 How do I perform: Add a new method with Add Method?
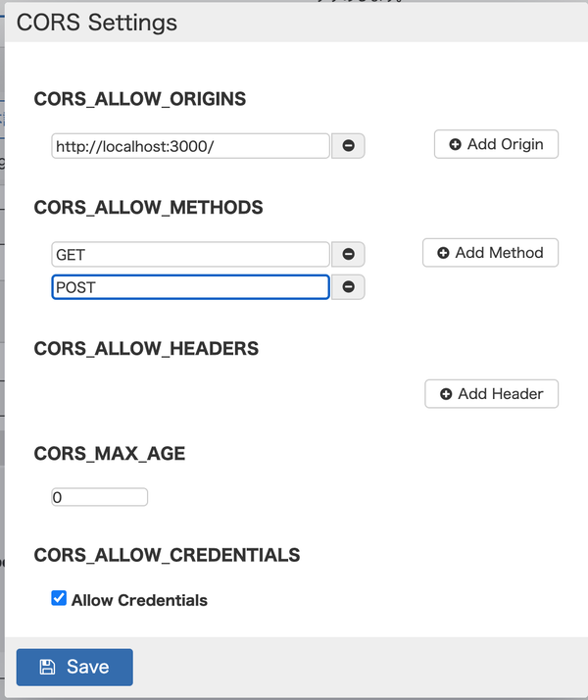(490, 253)
